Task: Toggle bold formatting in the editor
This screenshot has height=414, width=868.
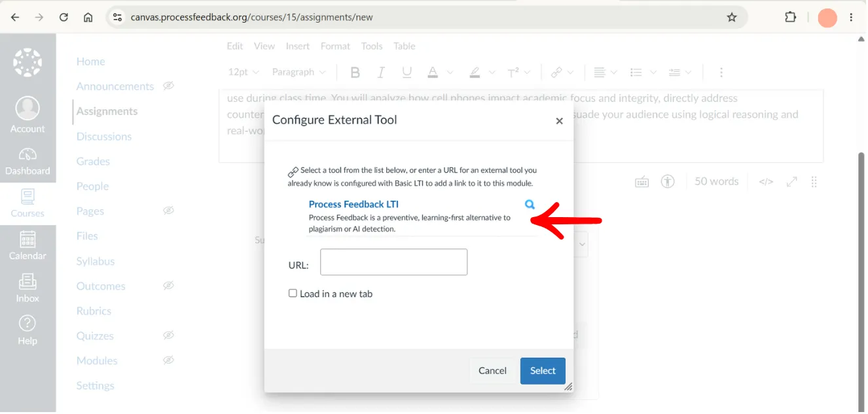Action: click(355, 73)
